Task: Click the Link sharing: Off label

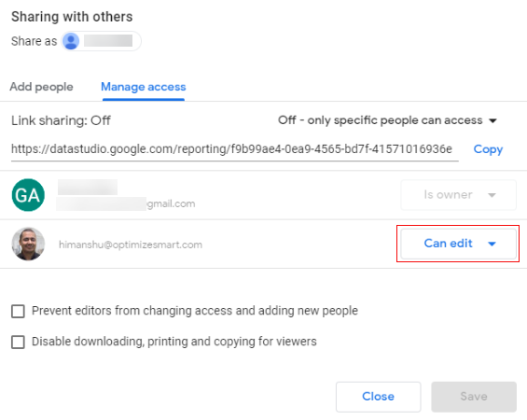Action: (x=61, y=120)
